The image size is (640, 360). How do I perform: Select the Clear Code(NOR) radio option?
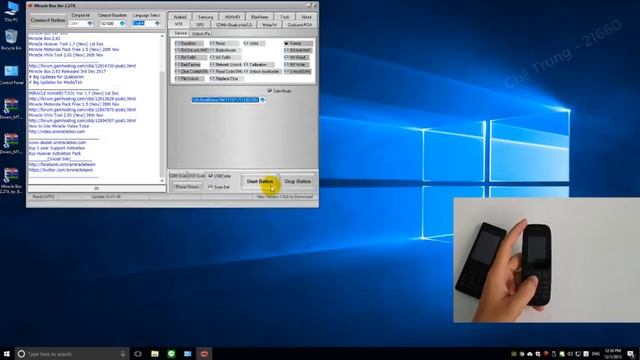point(191,71)
